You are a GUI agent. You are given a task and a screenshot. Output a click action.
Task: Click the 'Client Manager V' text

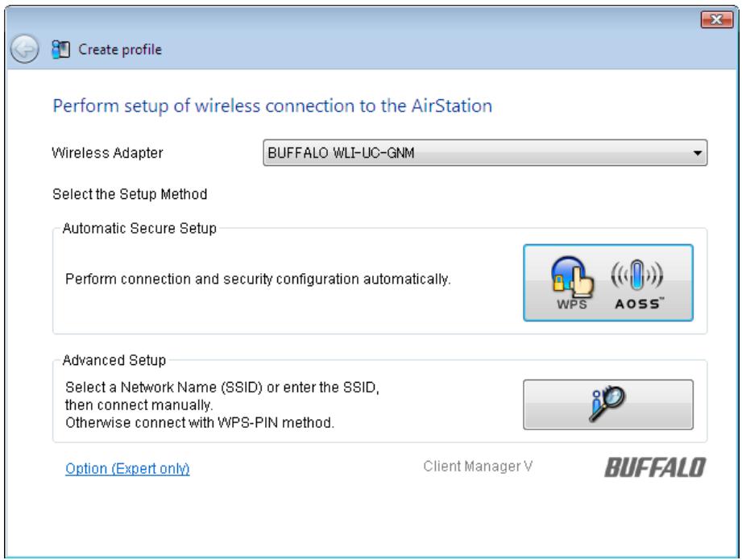pos(478,467)
